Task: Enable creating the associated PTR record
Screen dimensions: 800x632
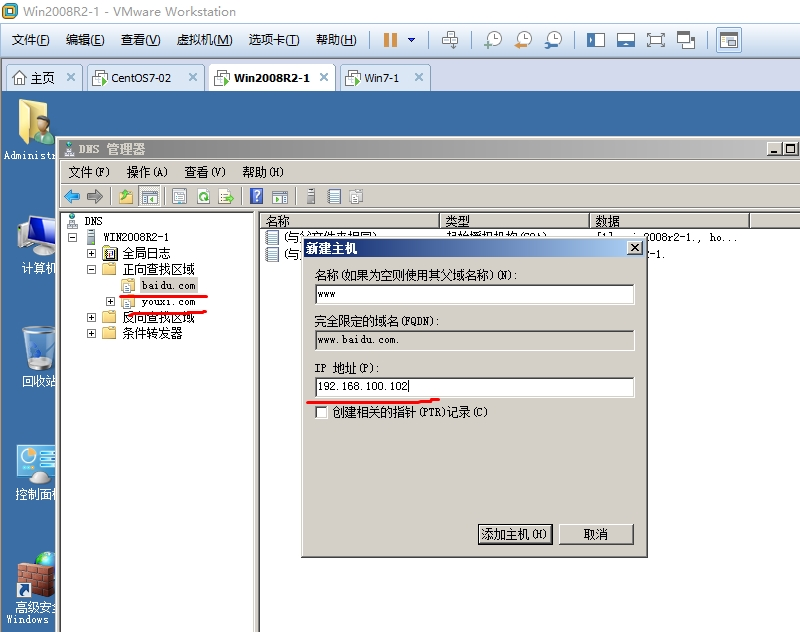Action: (x=320, y=412)
